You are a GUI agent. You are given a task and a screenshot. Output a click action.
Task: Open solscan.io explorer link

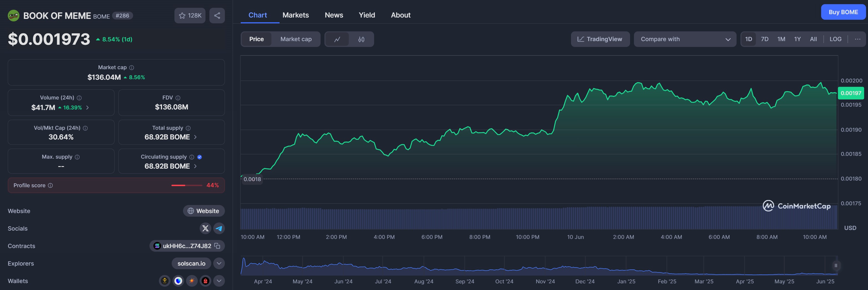click(191, 263)
